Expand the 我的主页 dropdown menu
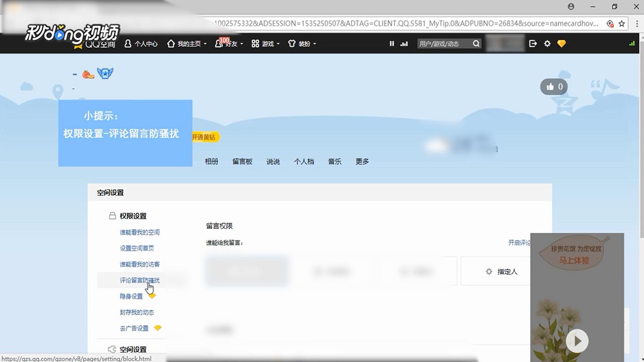 tap(187, 44)
